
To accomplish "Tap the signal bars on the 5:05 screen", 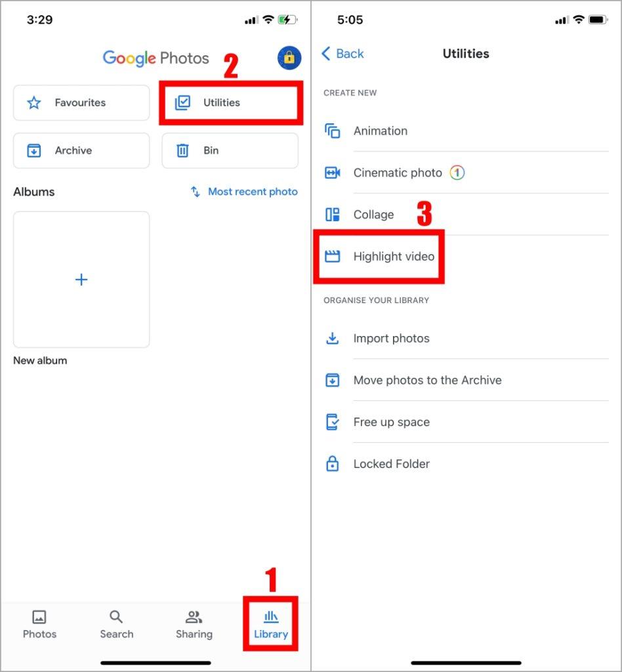I will coord(561,20).
